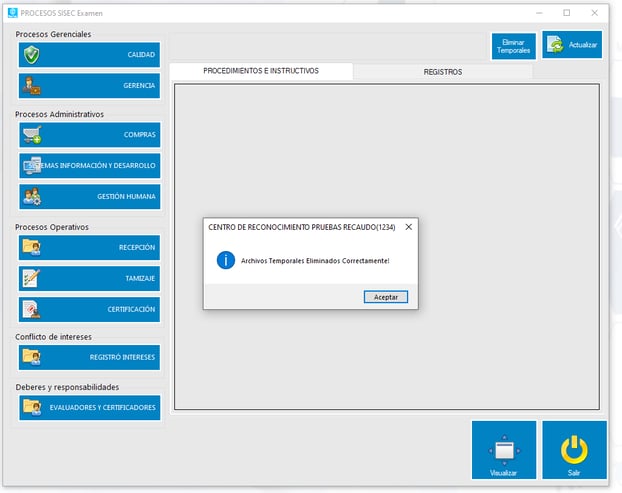Click the blue information icon in dialog
The width and height of the screenshot is (622, 493).
click(226, 260)
